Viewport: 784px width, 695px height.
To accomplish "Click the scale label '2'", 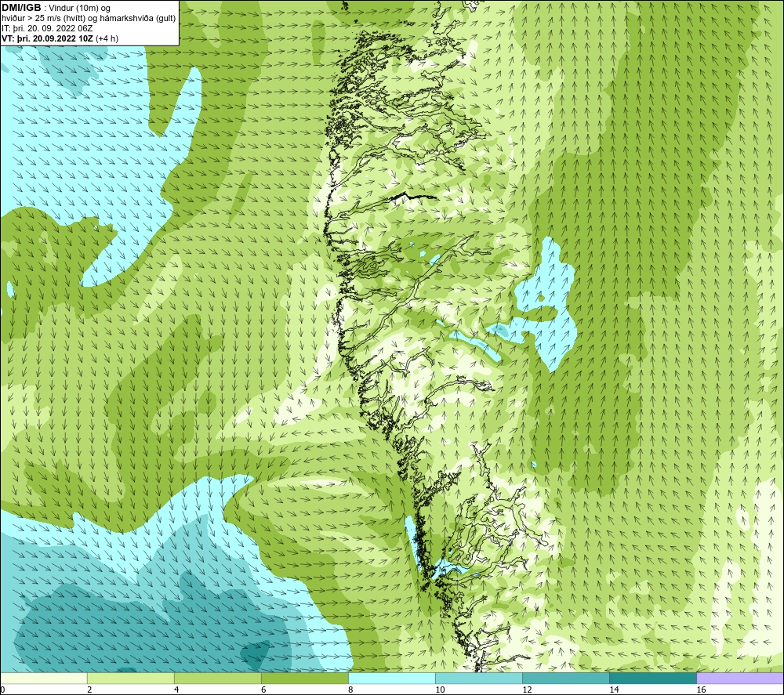I will [x=89, y=690].
